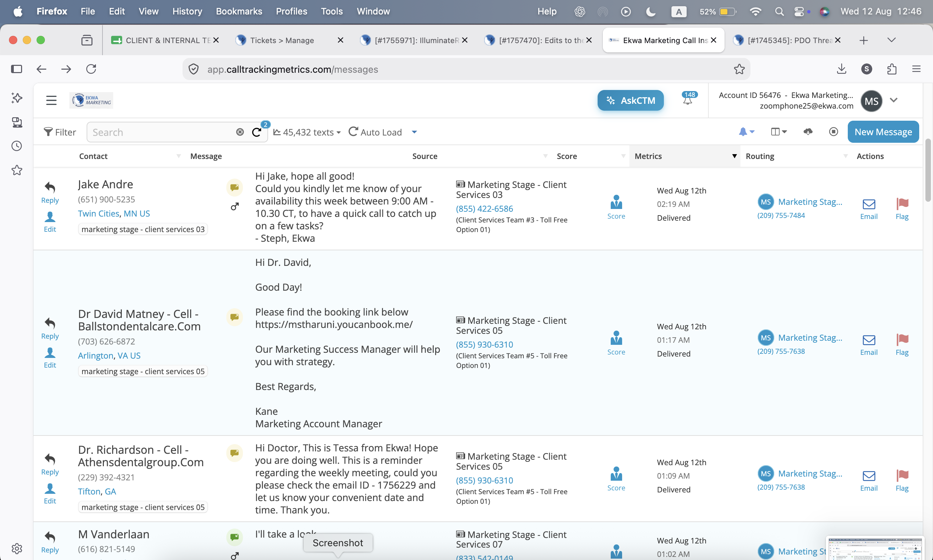
Task: Edit the Dr David Matney contact
Action: pyautogui.click(x=50, y=358)
